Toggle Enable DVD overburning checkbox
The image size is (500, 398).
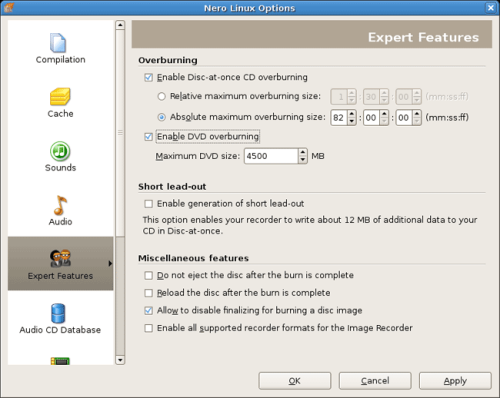[x=148, y=137]
